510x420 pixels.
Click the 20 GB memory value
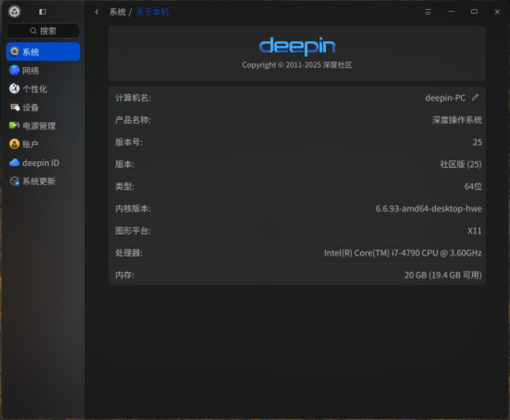tap(443, 275)
